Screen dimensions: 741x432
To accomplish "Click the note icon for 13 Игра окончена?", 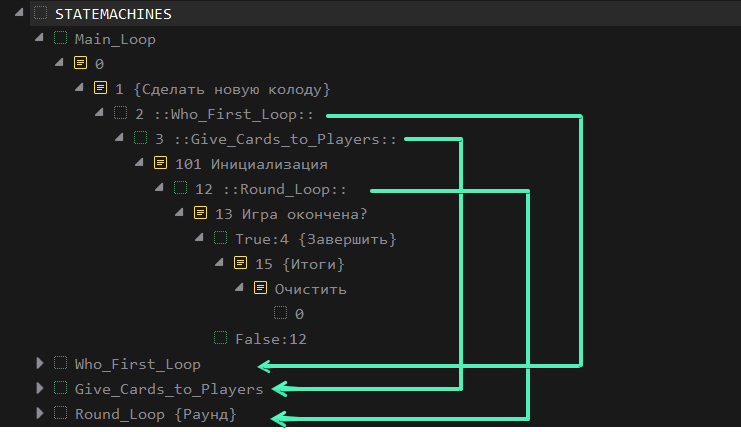I will click(200, 213).
